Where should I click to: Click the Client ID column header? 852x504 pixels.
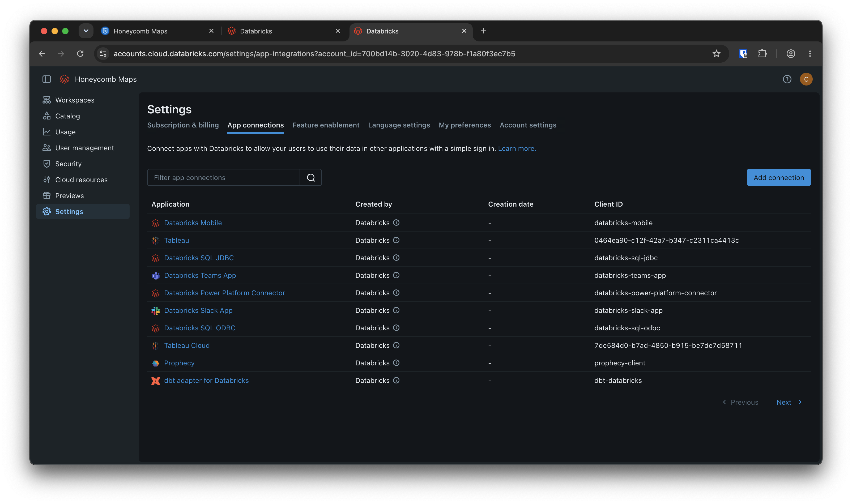[608, 204]
